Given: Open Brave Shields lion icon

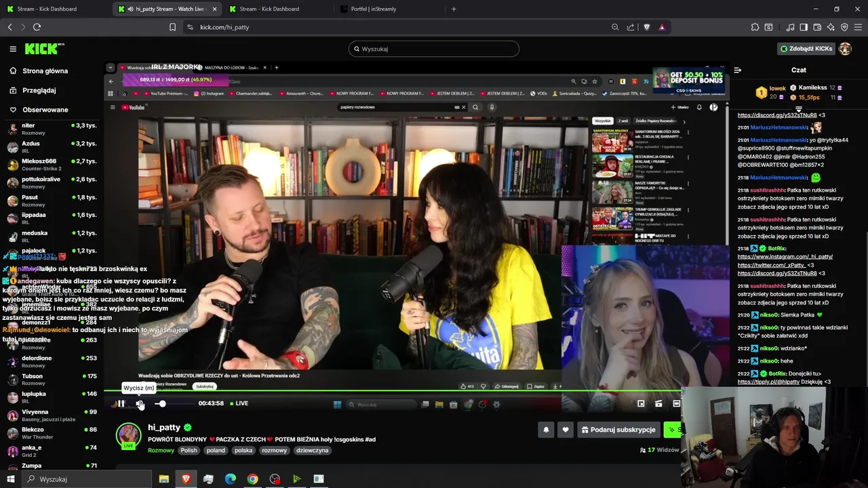Looking at the screenshot, I should (x=646, y=27).
